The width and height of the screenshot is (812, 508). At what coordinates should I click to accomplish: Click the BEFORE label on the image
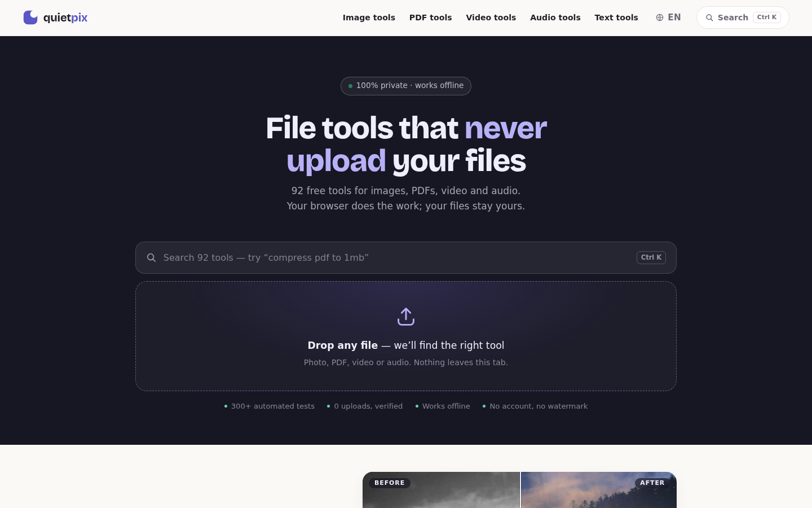coord(390,483)
